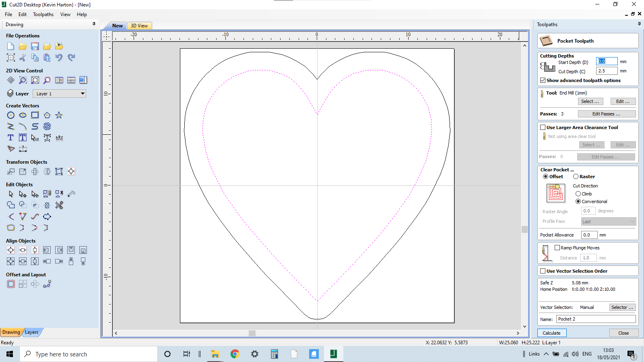Image resolution: width=644 pixels, height=362 pixels.
Task: Select the Offset pocket clearing option
Action: click(x=545, y=177)
